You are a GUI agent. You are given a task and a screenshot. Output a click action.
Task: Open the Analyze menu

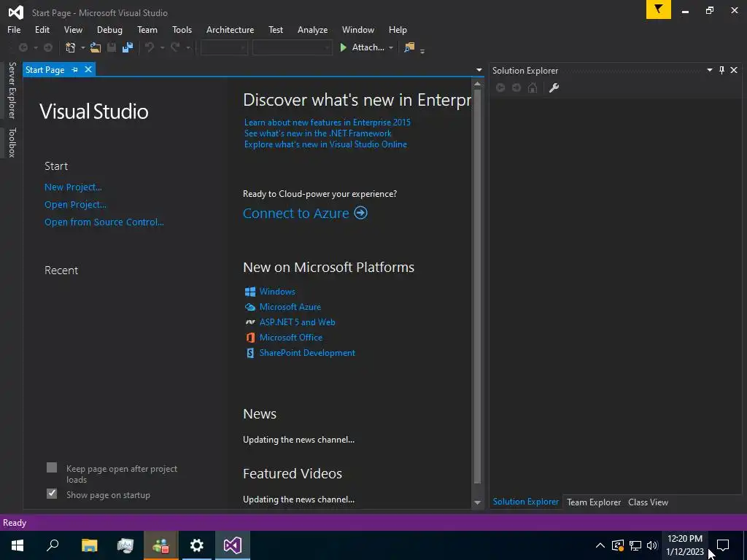[x=312, y=29]
